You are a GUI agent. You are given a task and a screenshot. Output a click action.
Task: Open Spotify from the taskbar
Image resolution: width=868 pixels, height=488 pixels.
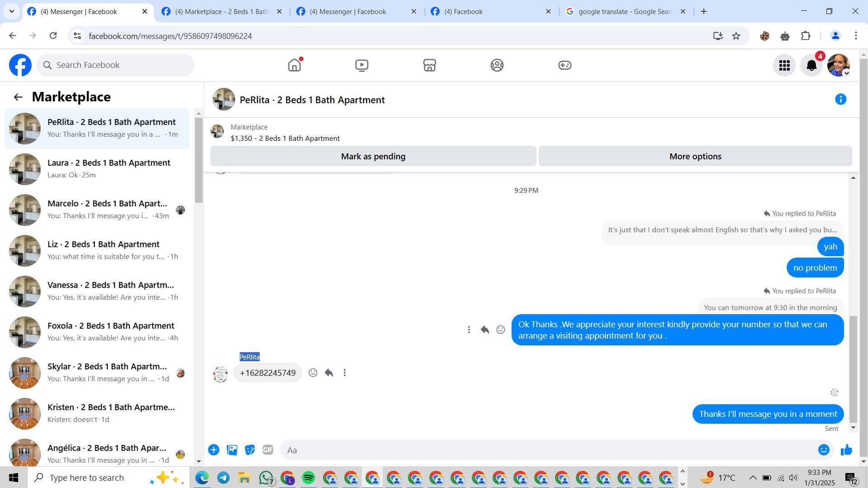coord(308,478)
